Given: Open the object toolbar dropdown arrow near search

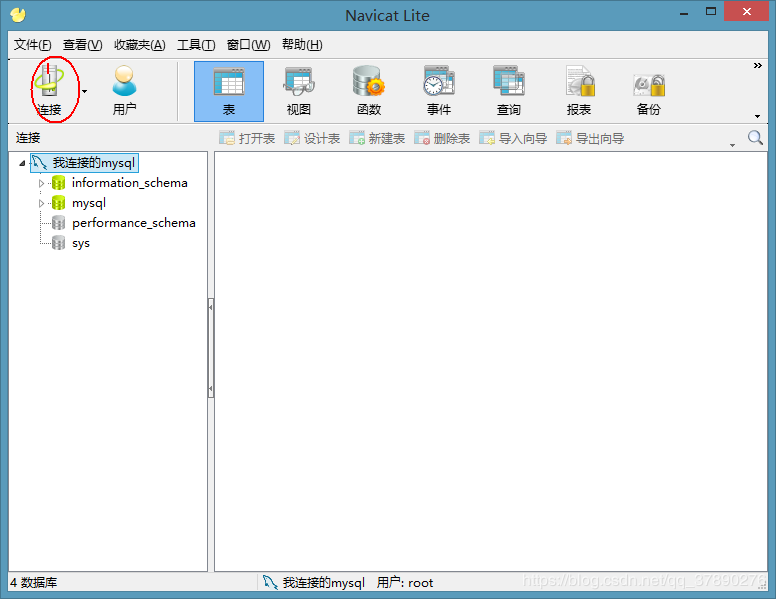Looking at the screenshot, I should tap(732, 145).
